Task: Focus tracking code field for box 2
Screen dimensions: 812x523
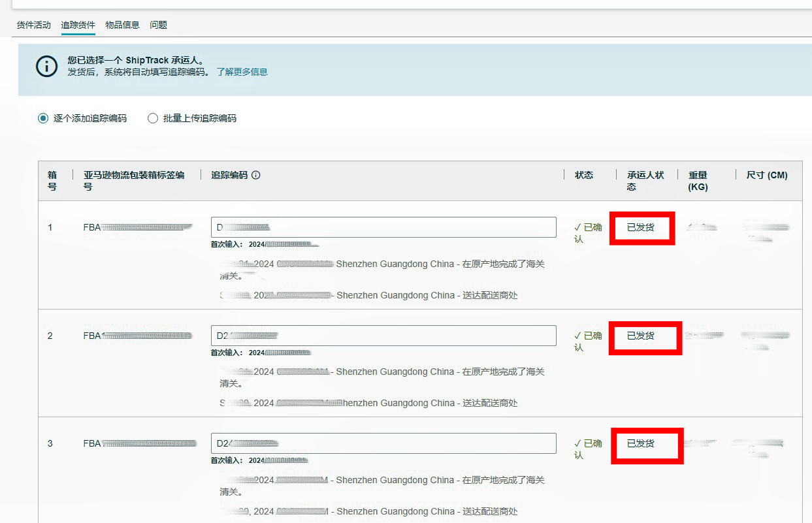Action: point(383,336)
